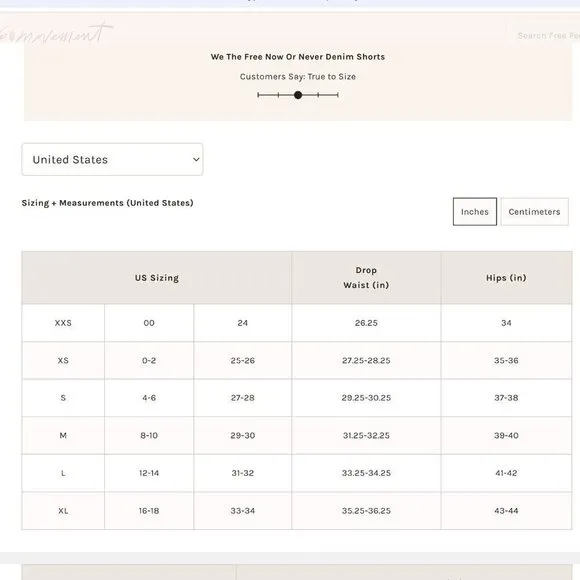Click the True to Size slider dot

pyautogui.click(x=298, y=95)
